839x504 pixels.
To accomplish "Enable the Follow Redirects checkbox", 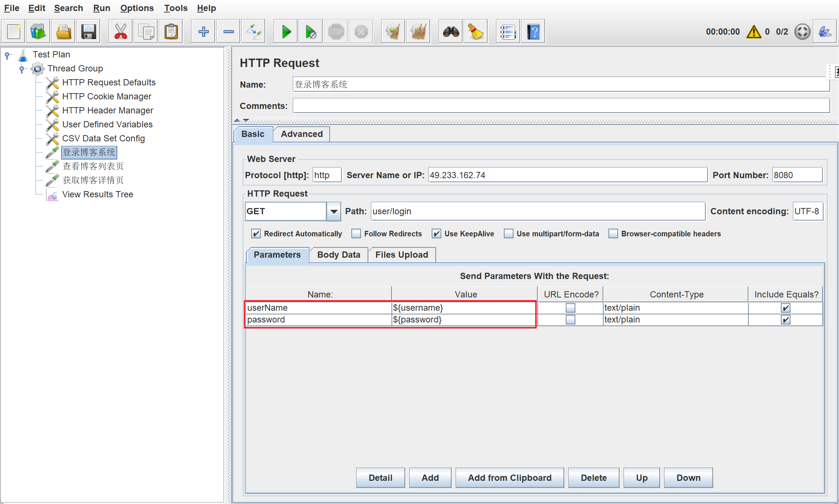I will tap(356, 234).
